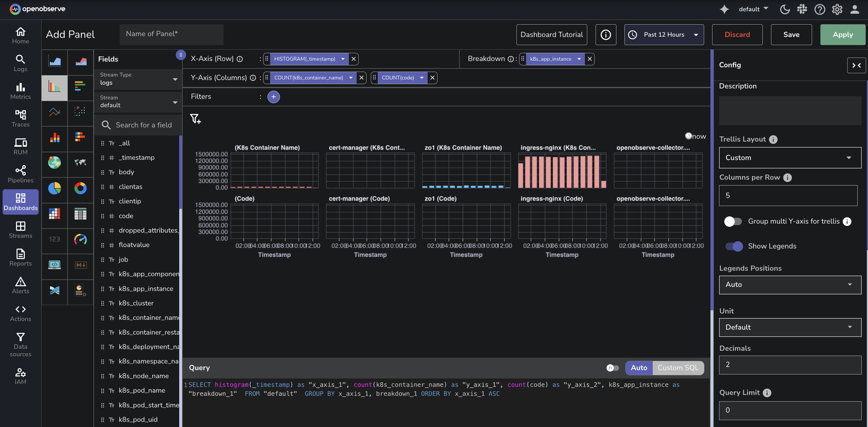Turn off the Show Legends switch

click(734, 246)
